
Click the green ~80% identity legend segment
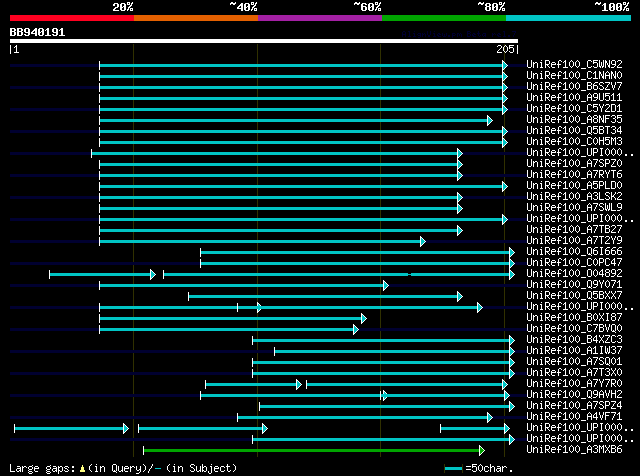pyautogui.click(x=444, y=18)
